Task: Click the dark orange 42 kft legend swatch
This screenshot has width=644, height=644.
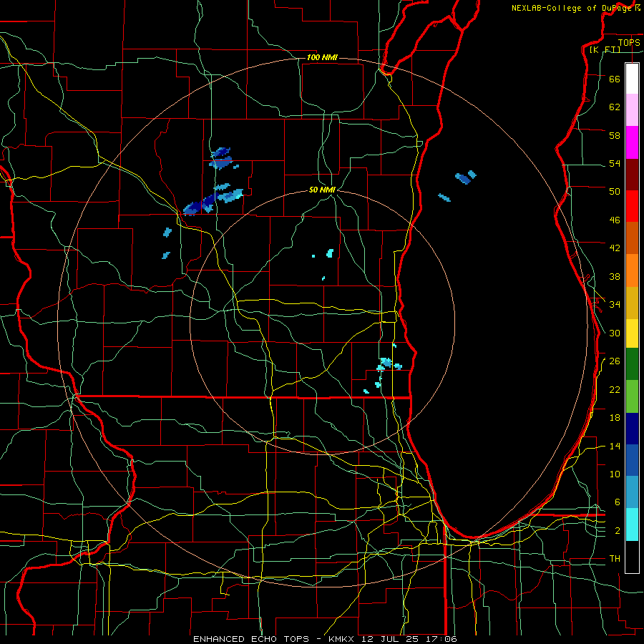Action: [632, 238]
